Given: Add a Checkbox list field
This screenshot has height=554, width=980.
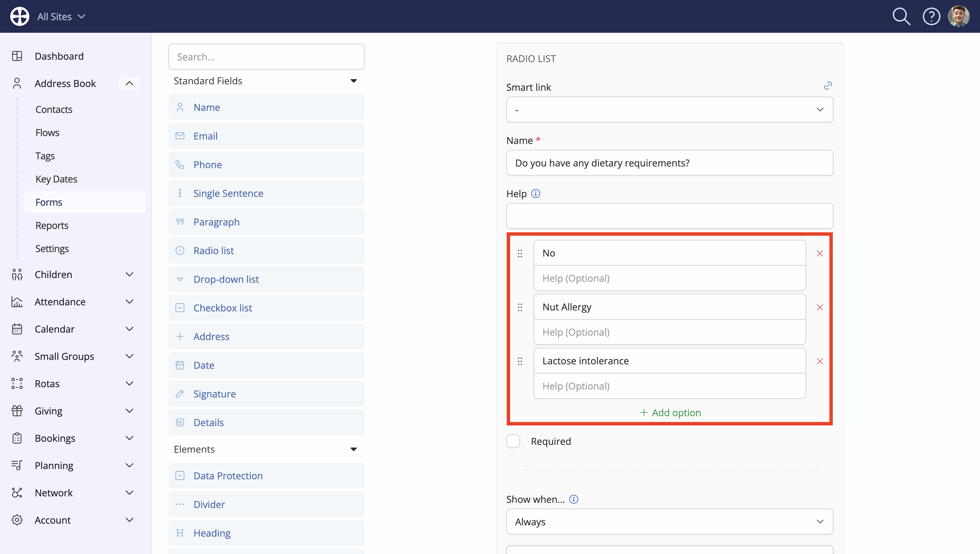Looking at the screenshot, I should 266,308.
